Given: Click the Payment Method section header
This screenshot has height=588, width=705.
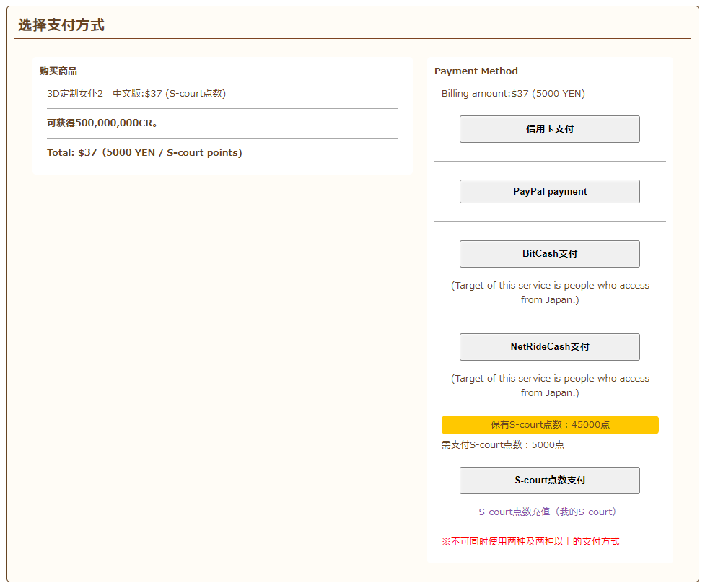Looking at the screenshot, I should [476, 71].
